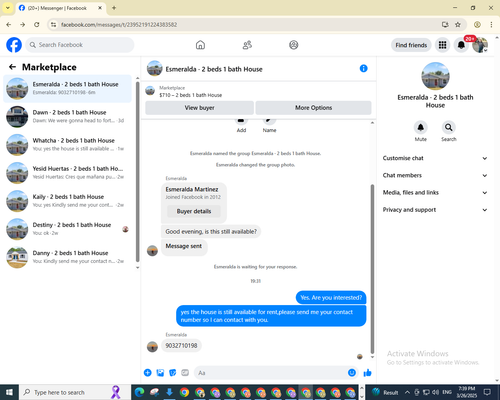Open Yesid Huertas conversation

click(68, 173)
